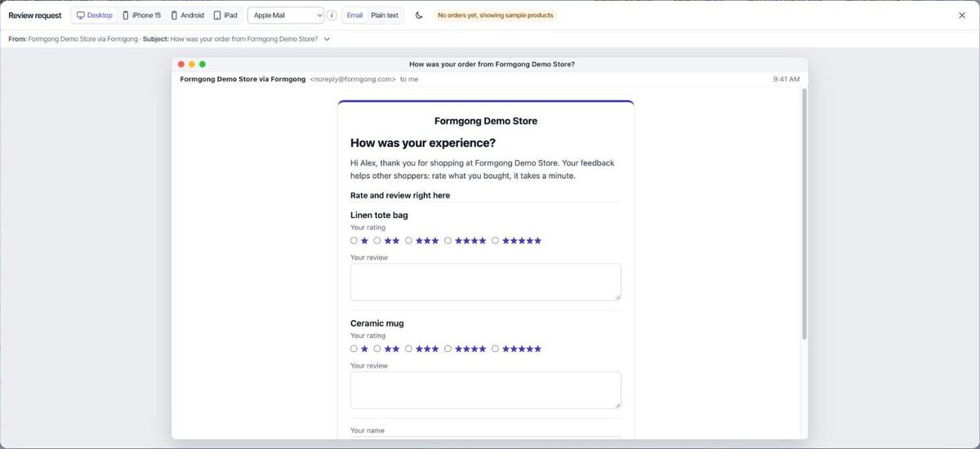Close the Review request preview
Image resolution: width=980 pixels, height=449 pixels.
(962, 16)
